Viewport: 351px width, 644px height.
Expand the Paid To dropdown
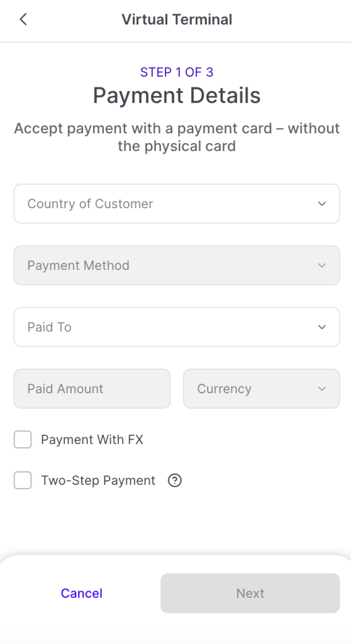[x=177, y=327]
